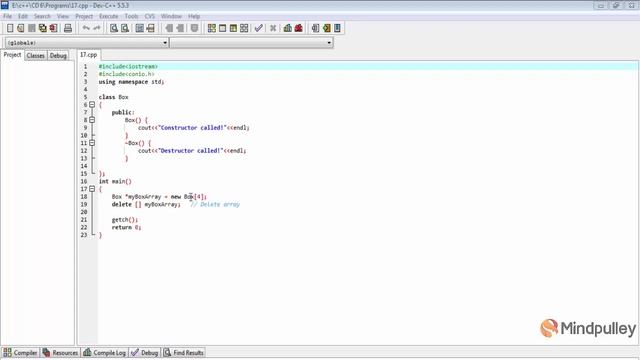
Task: Click the Save All toolbar icon
Action: tap(42, 28)
